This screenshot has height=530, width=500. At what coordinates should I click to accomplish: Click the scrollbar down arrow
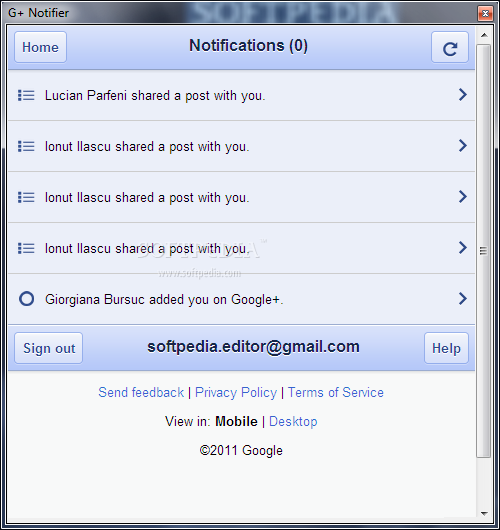[x=484, y=513]
